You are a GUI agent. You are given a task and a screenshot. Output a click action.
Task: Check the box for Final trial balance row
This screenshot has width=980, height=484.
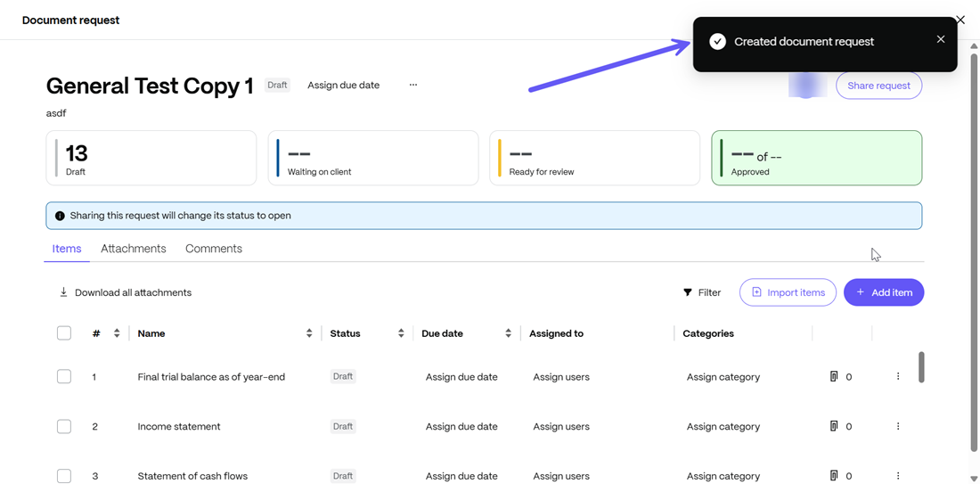point(64,376)
